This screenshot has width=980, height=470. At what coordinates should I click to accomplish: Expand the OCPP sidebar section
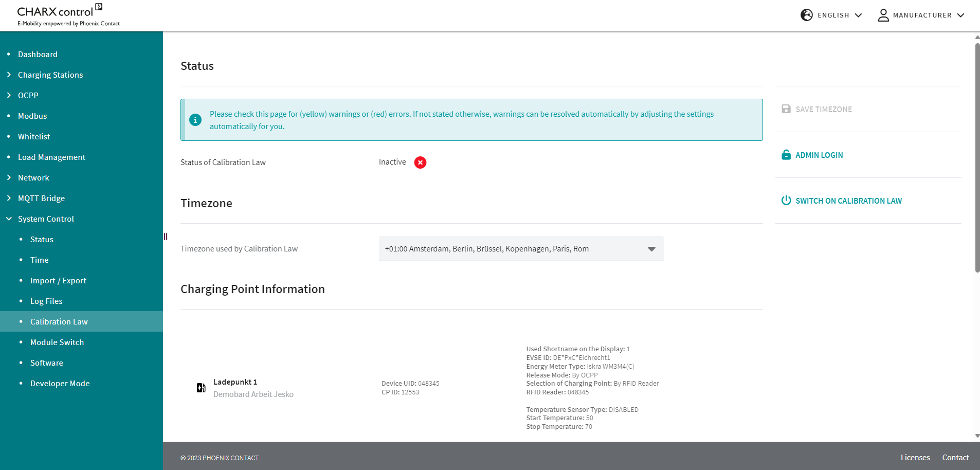coord(28,96)
